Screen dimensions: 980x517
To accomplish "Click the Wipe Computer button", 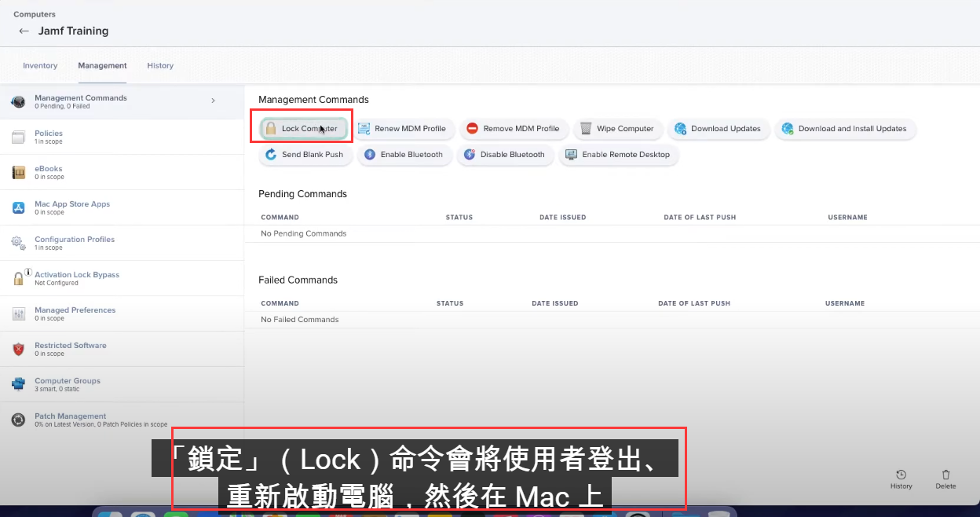I will (x=617, y=129).
